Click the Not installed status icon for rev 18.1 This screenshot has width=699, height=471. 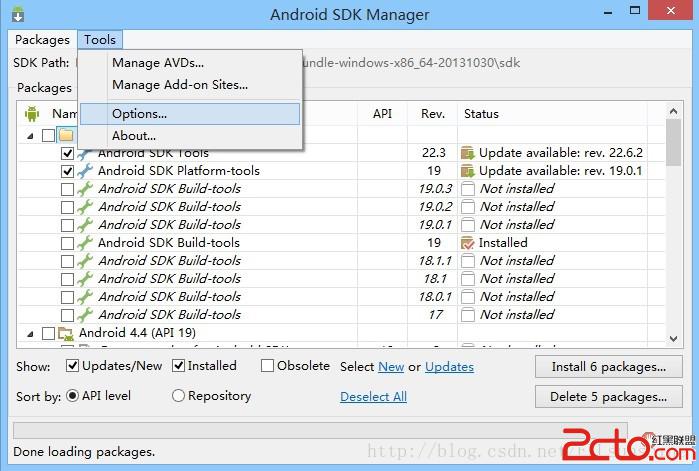pyautogui.click(x=468, y=279)
